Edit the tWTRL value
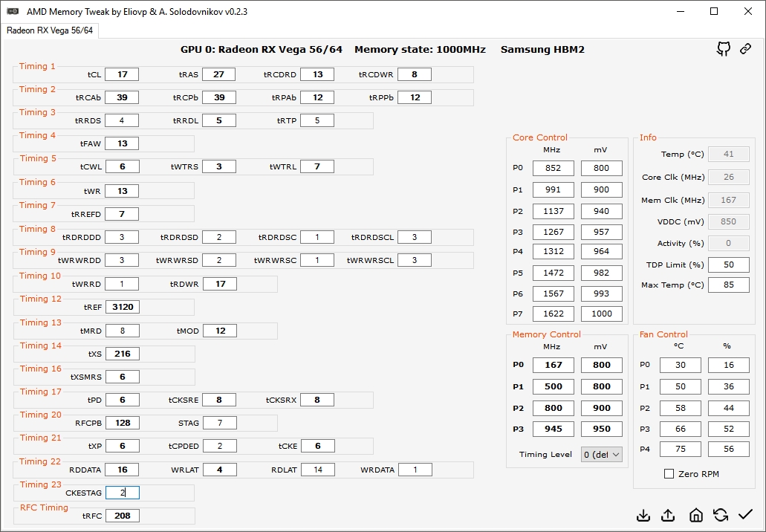Image resolution: width=766 pixels, height=532 pixels. pos(317,166)
